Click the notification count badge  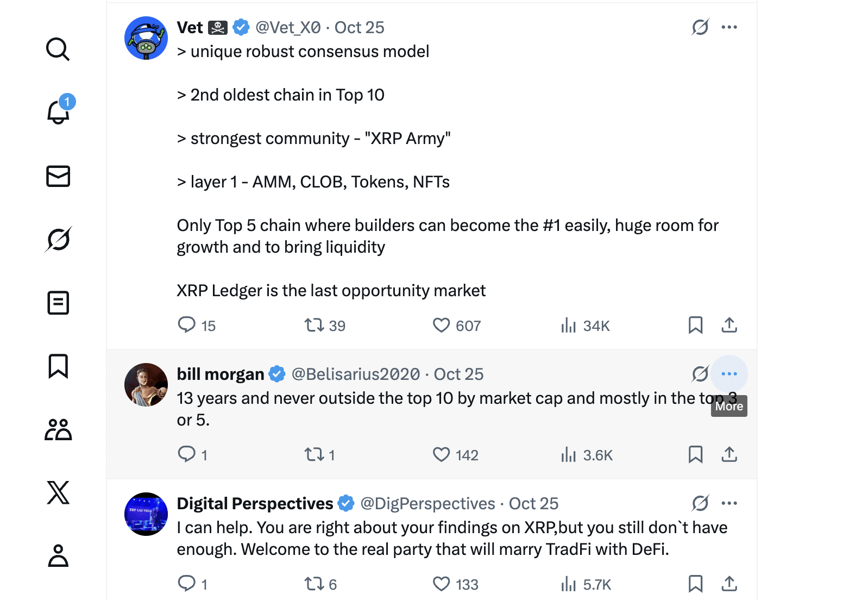67,101
